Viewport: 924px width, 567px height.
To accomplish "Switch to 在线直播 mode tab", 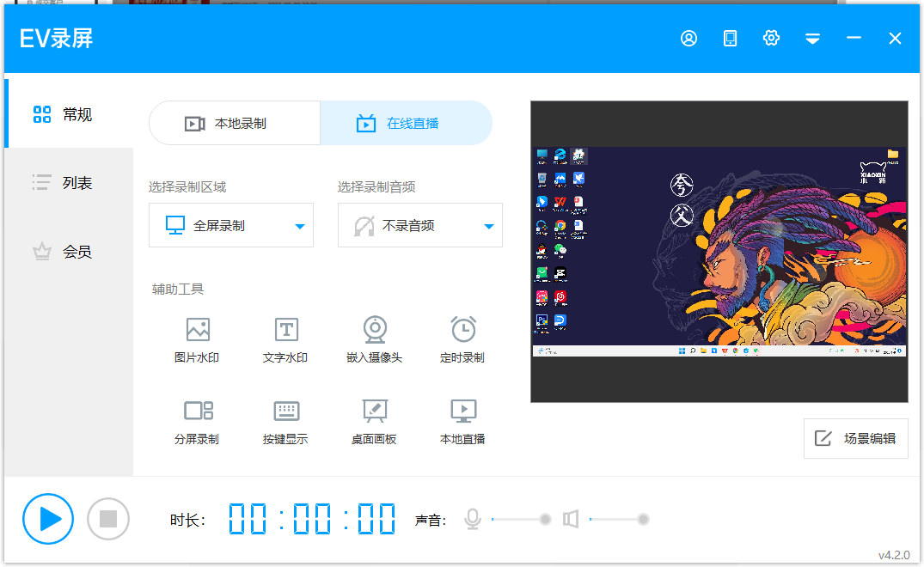I will click(x=406, y=123).
